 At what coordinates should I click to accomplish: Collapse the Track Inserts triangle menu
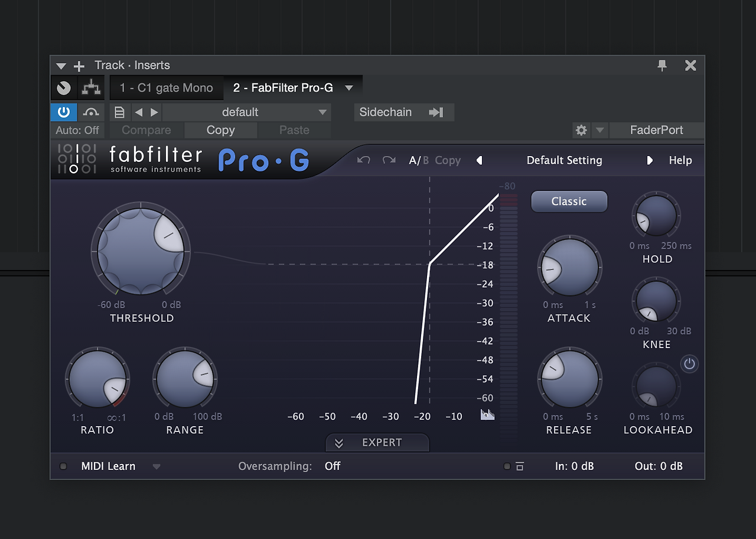[61, 66]
